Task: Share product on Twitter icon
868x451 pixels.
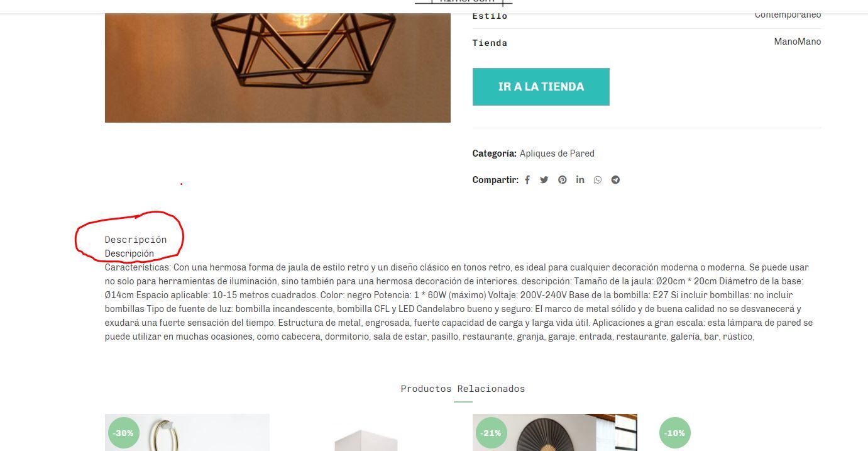Action: point(544,180)
